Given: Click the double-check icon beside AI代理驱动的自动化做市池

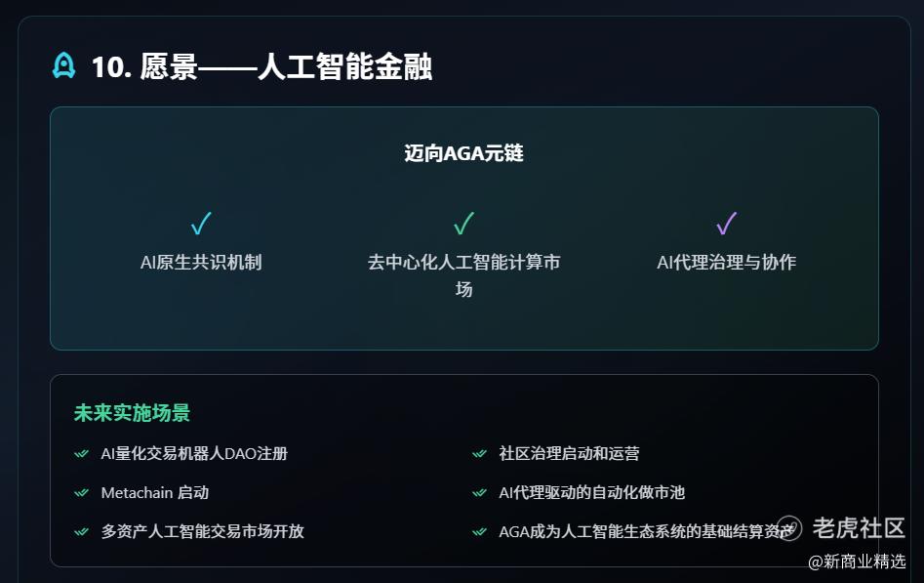Looking at the screenshot, I should coord(479,492).
